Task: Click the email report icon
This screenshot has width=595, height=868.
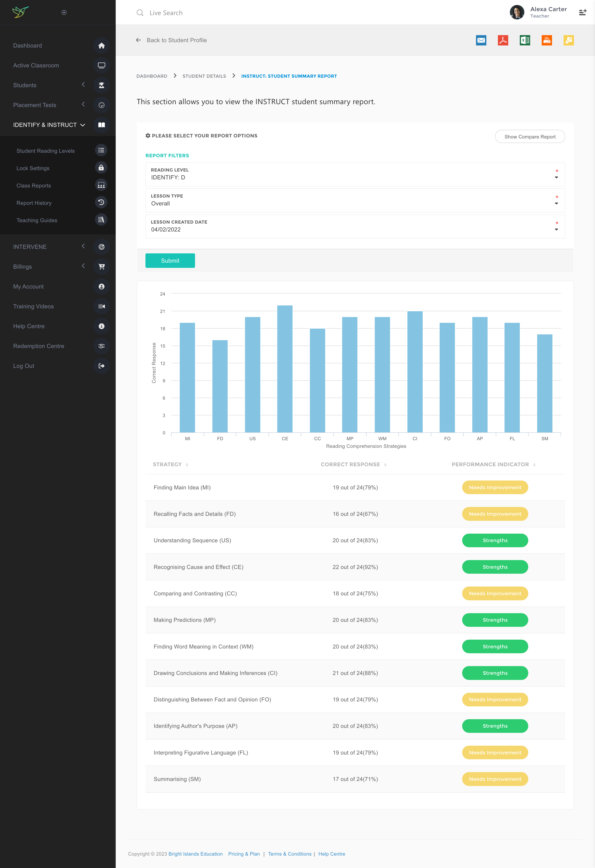Action: point(481,40)
